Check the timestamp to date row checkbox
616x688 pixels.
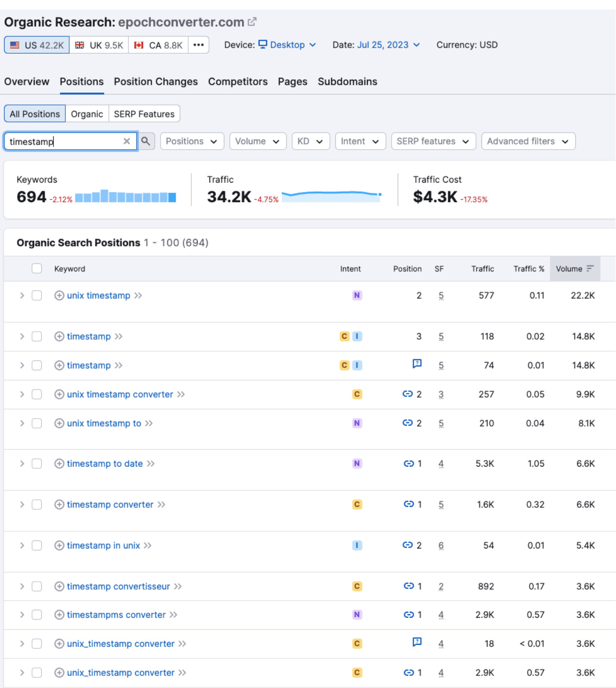coord(37,464)
